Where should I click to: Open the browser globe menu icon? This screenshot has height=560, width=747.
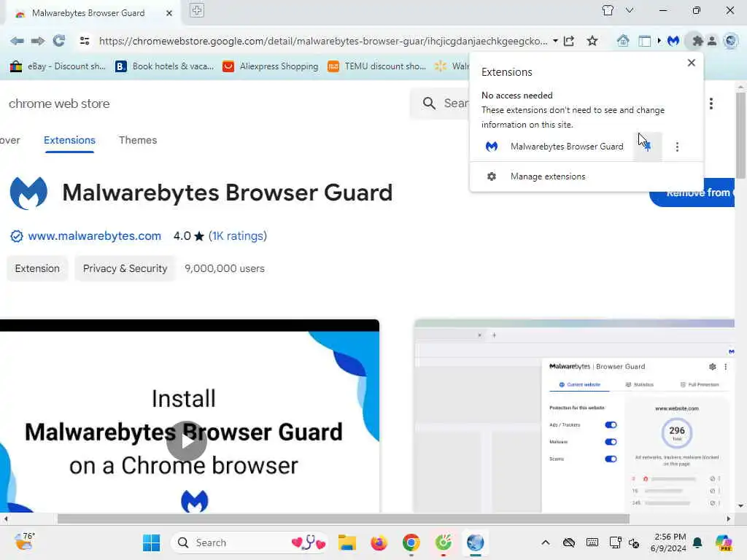(731, 41)
